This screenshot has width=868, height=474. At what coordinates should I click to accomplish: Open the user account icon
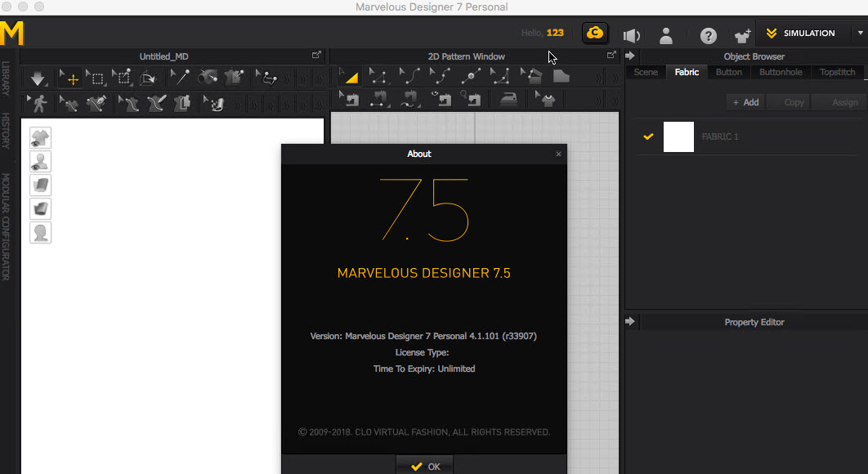pos(666,35)
